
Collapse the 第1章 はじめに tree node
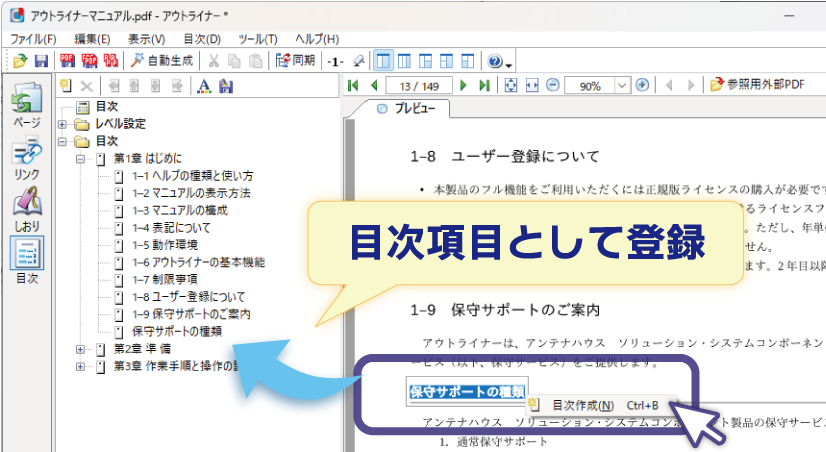click(x=80, y=158)
